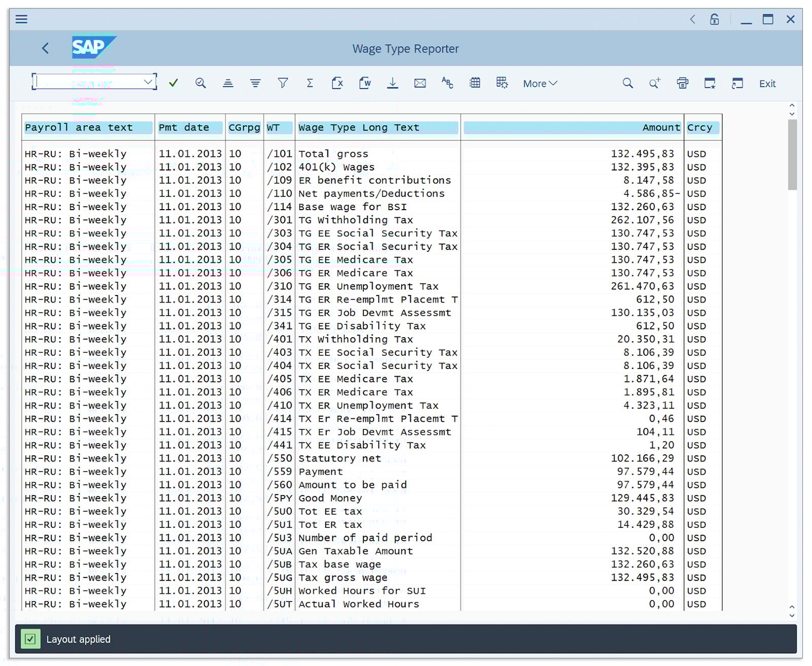The width and height of the screenshot is (812, 666).
Task: Print the wage type report
Action: click(683, 83)
